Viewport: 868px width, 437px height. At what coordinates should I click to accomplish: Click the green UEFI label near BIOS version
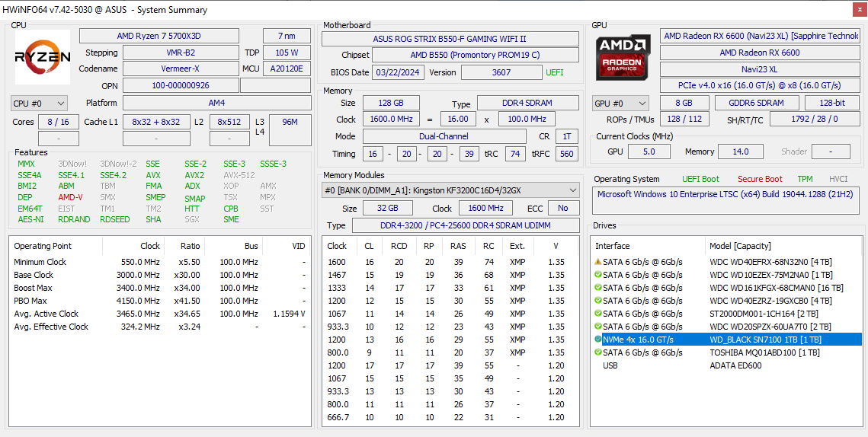(x=555, y=72)
